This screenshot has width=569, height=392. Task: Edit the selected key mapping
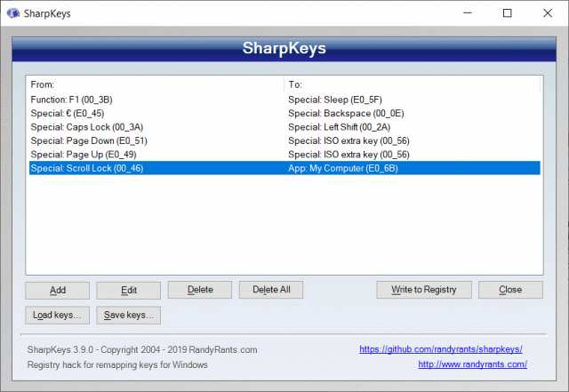[128, 290]
